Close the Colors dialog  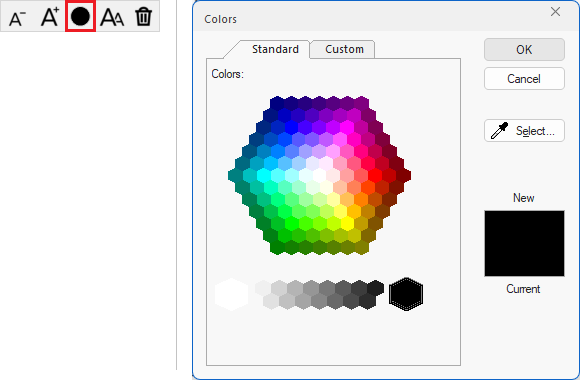pos(555,12)
